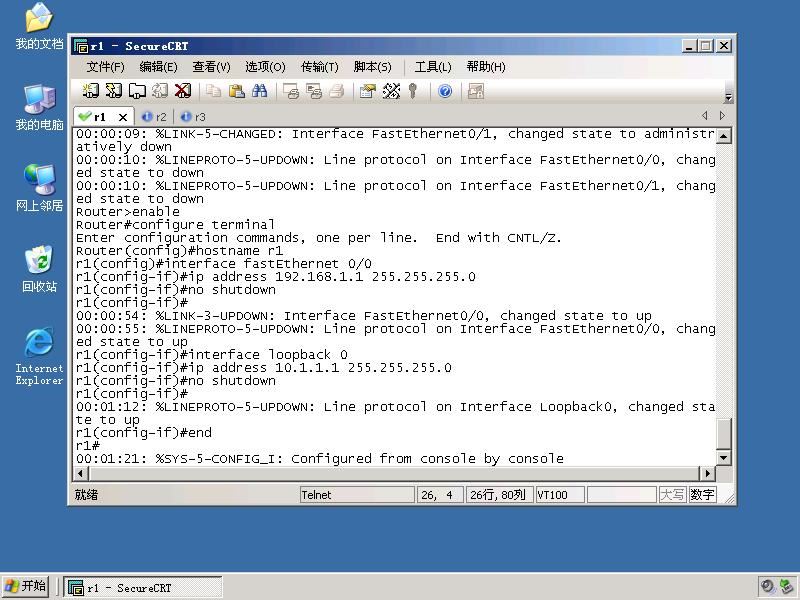Screen dimensions: 800x600
Task: Open the 编辑(E) menu
Action: point(158,67)
